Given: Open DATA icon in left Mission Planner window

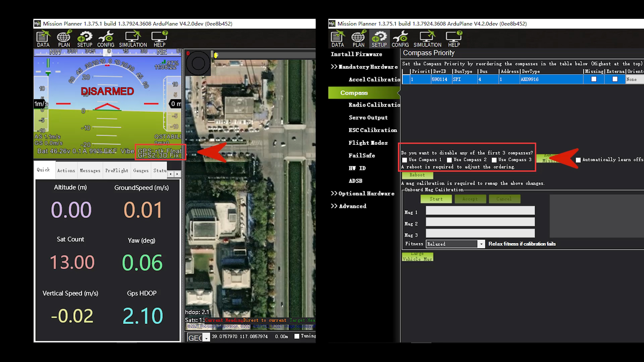Looking at the screenshot, I should 43,39.
